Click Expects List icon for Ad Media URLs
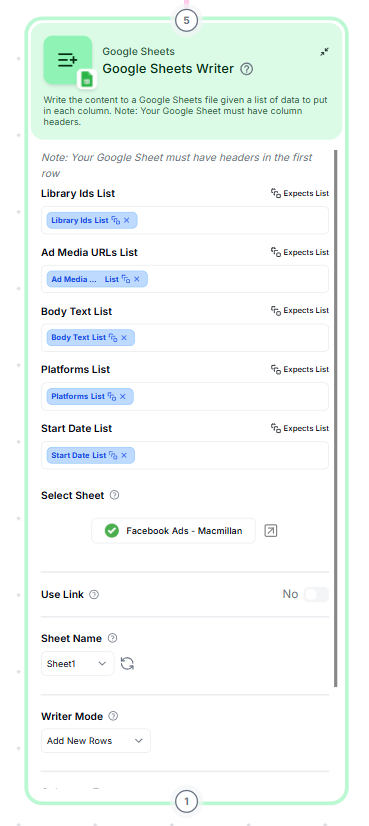This screenshot has height=826, width=369. (276, 252)
